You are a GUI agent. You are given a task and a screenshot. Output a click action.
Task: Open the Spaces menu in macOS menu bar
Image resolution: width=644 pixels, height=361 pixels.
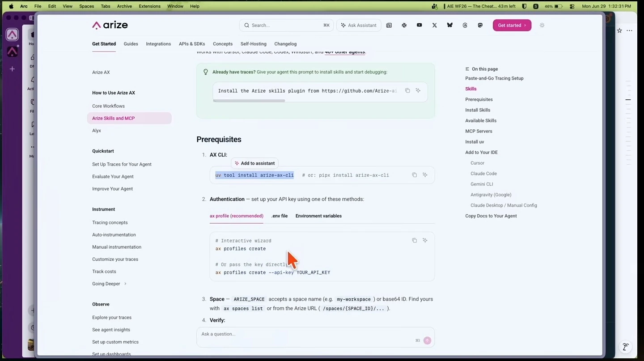coord(86,6)
